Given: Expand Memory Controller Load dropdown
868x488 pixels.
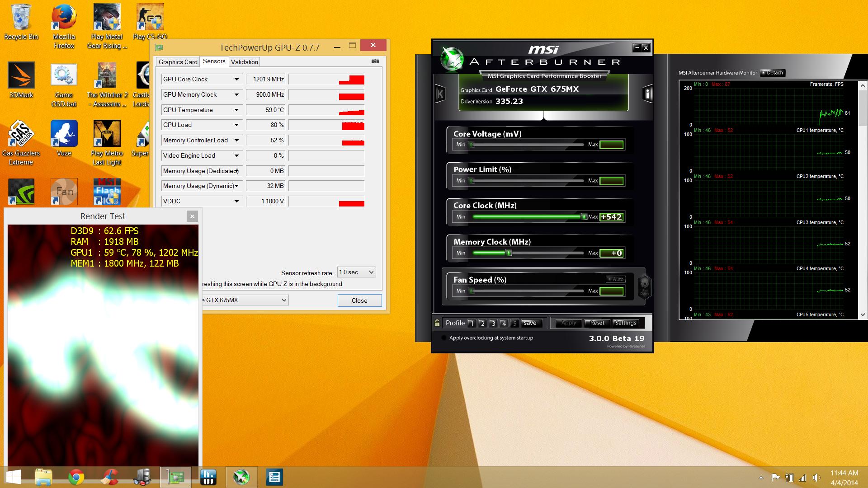Looking at the screenshot, I should coord(236,141).
